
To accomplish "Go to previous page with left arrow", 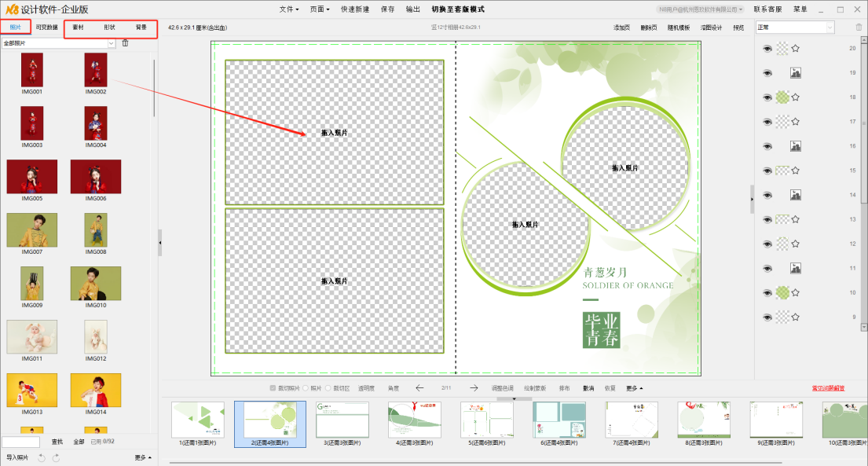I will click(x=419, y=388).
